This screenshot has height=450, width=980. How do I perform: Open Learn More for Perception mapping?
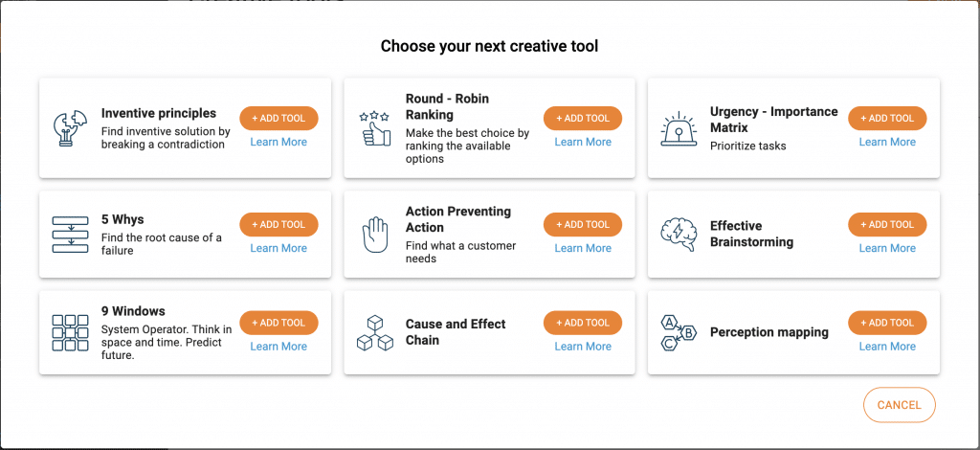(887, 347)
